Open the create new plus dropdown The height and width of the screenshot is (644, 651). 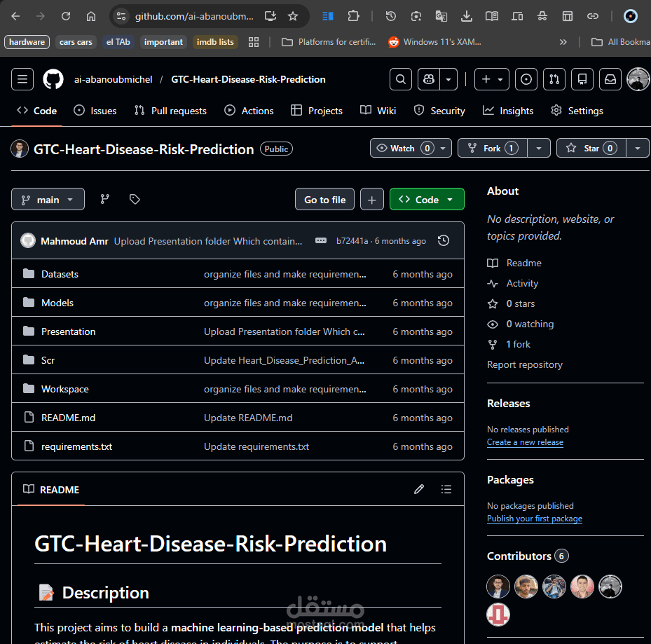click(x=491, y=79)
